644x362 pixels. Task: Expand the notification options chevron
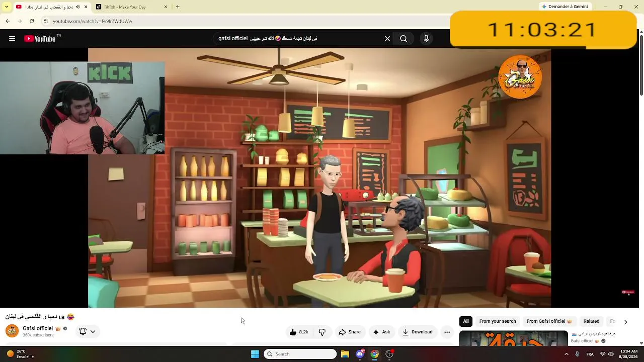coord(93,331)
